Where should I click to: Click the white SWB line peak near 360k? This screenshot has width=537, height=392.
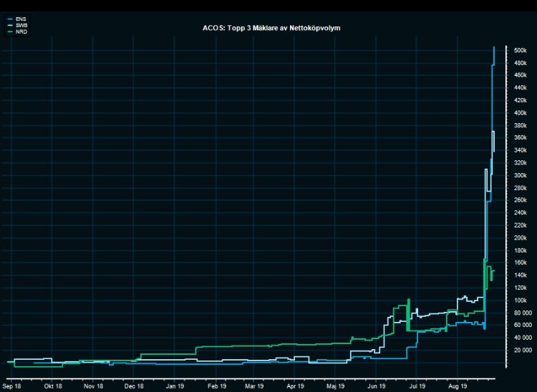click(493, 132)
